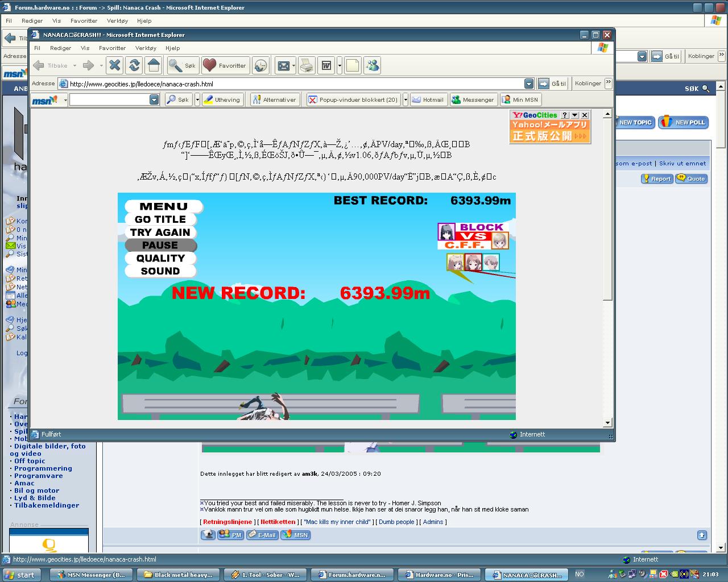This screenshot has height=582, width=728.
Task: Click the PM button under the post
Action: tap(231, 535)
